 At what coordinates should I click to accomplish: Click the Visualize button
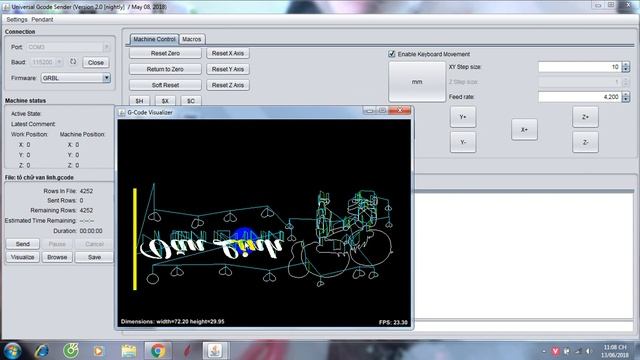click(x=23, y=257)
